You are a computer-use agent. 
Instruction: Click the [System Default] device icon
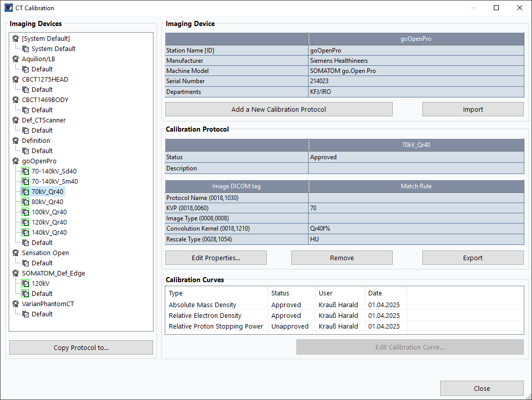coord(16,39)
